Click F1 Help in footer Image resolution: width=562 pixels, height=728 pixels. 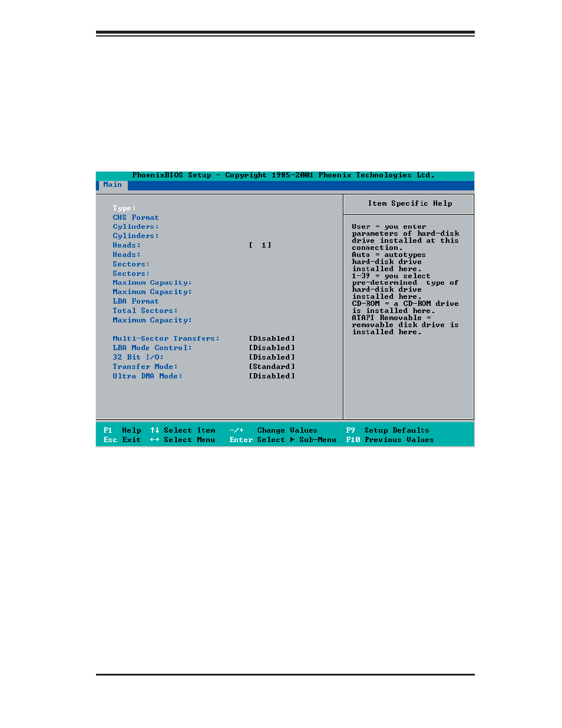122,430
